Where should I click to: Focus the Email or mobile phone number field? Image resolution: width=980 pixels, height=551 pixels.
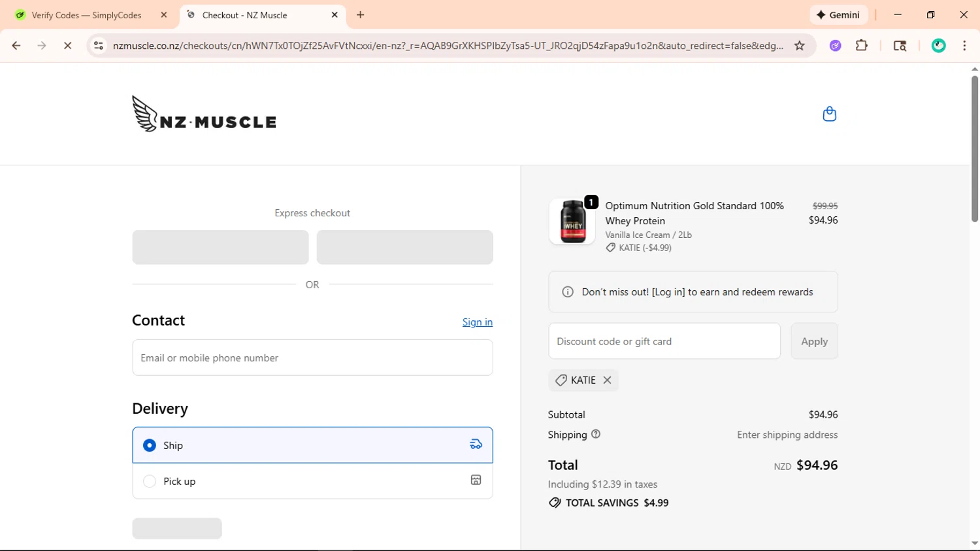(x=312, y=358)
